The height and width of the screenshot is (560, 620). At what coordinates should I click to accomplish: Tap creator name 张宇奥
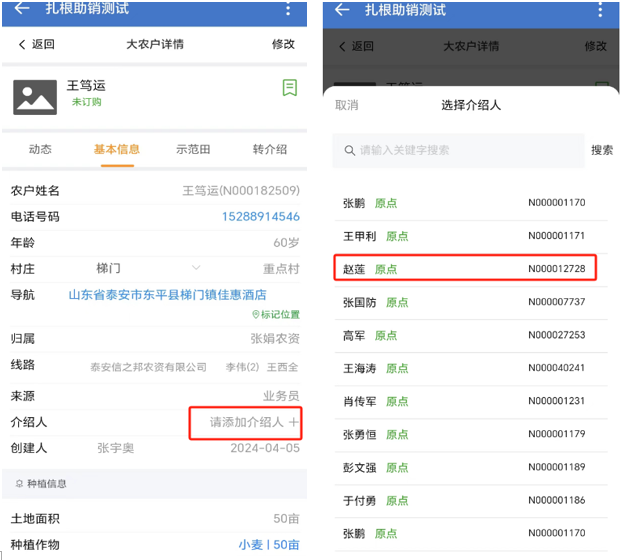pos(115,448)
